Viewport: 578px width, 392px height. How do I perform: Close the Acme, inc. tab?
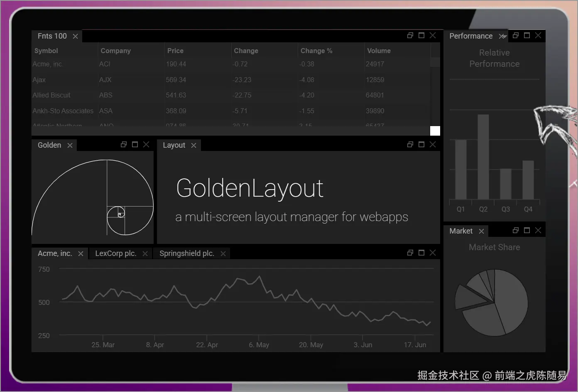point(81,253)
